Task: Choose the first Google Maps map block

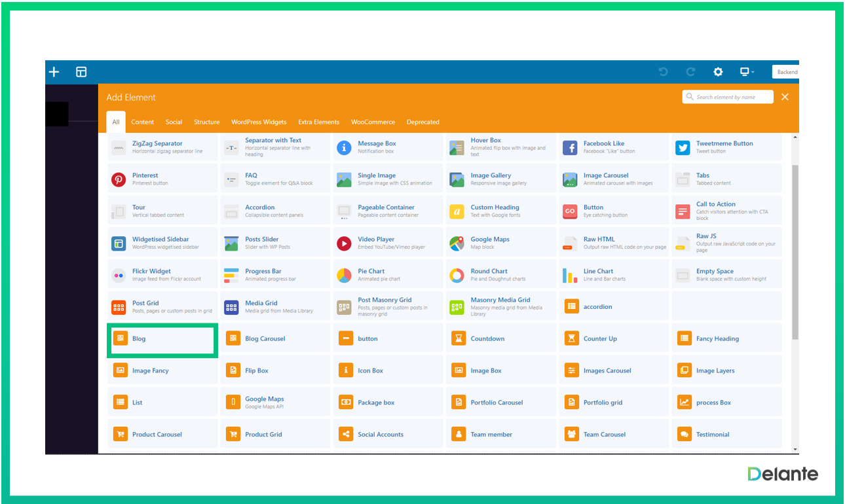Action: [x=500, y=243]
